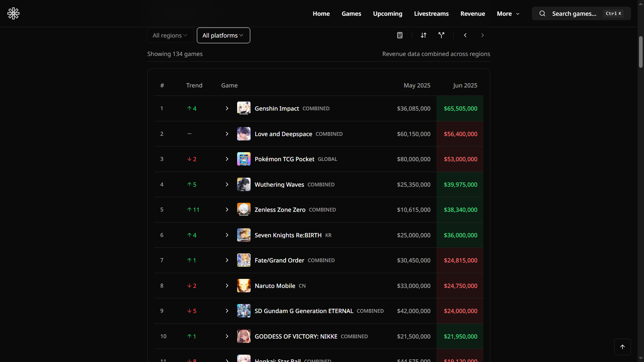644x362 pixels.
Task: Click the Wuthering Waves title link
Action: click(x=279, y=184)
